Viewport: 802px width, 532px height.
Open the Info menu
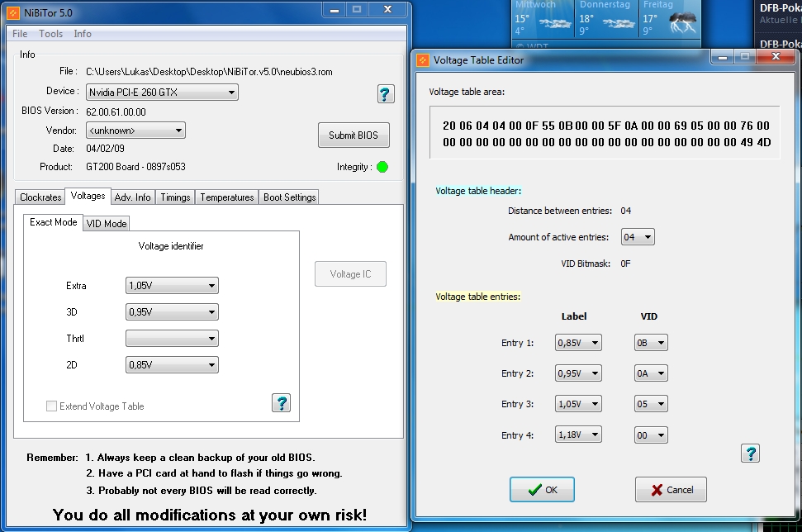(83, 34)
